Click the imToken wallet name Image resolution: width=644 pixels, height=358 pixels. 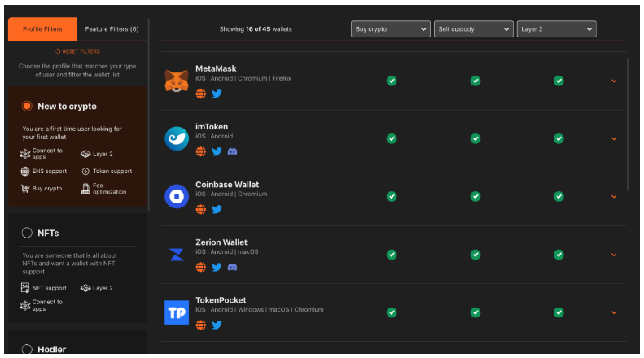[x=212, y=126]
